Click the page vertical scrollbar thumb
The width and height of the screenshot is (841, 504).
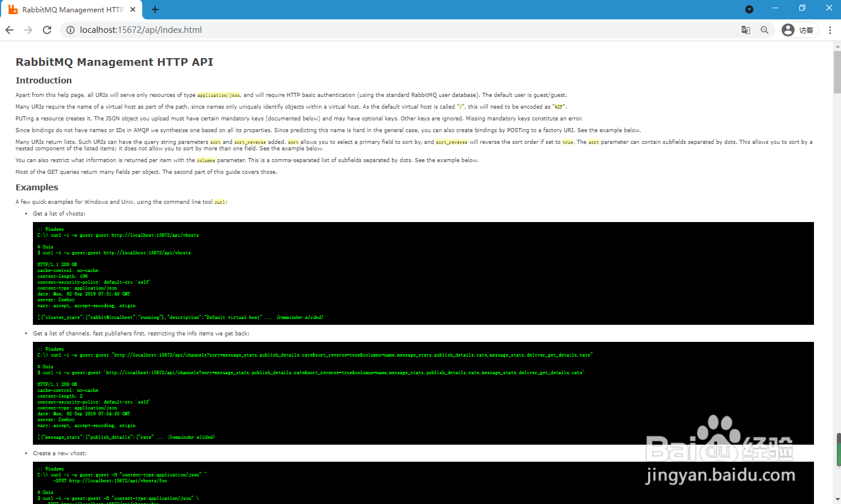point(837,72)
